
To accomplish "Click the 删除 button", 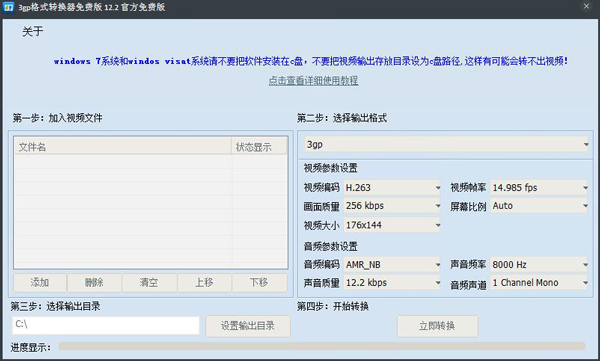I will point(94,283).
